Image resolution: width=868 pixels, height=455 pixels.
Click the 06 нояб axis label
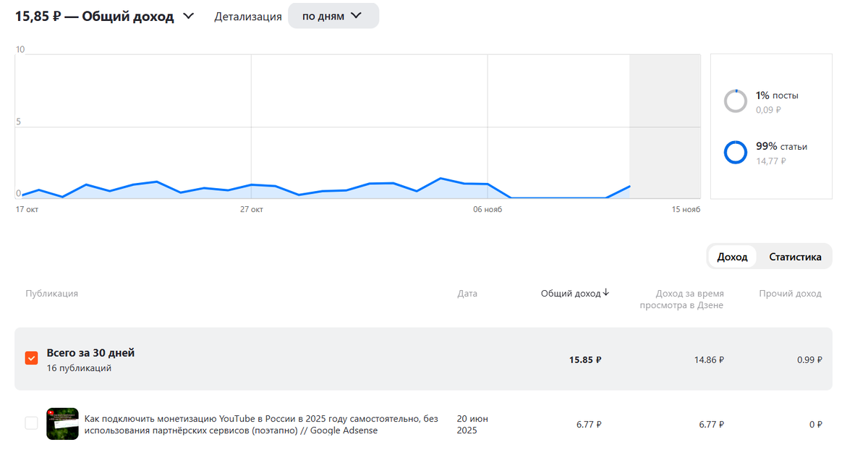[488, 209]
